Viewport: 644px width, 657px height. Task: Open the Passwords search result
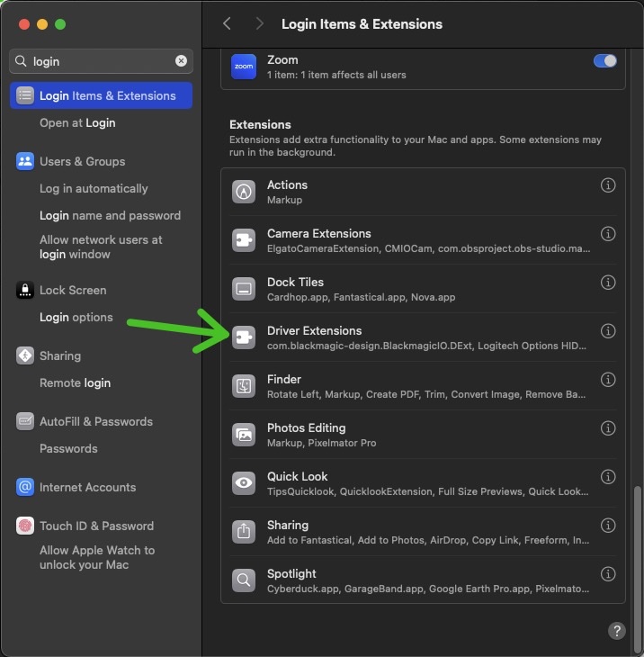(x=68, y=448)
